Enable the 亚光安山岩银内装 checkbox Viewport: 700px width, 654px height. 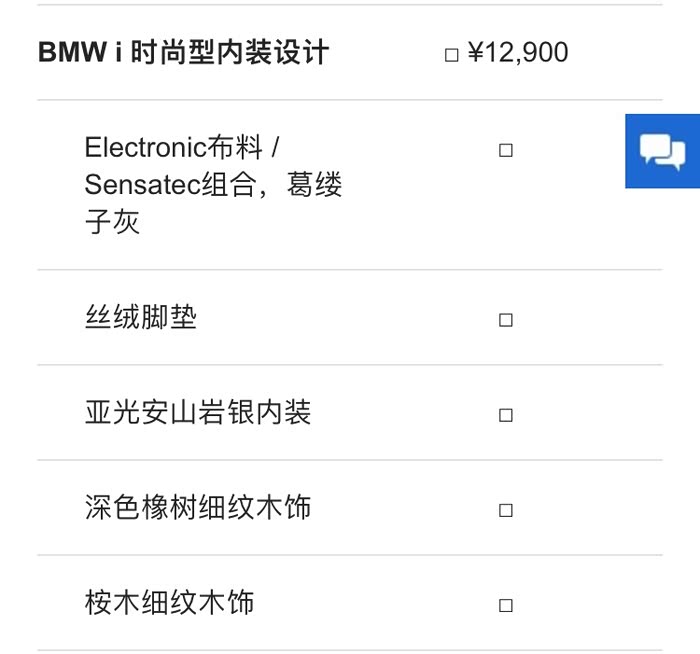(505, 415)
